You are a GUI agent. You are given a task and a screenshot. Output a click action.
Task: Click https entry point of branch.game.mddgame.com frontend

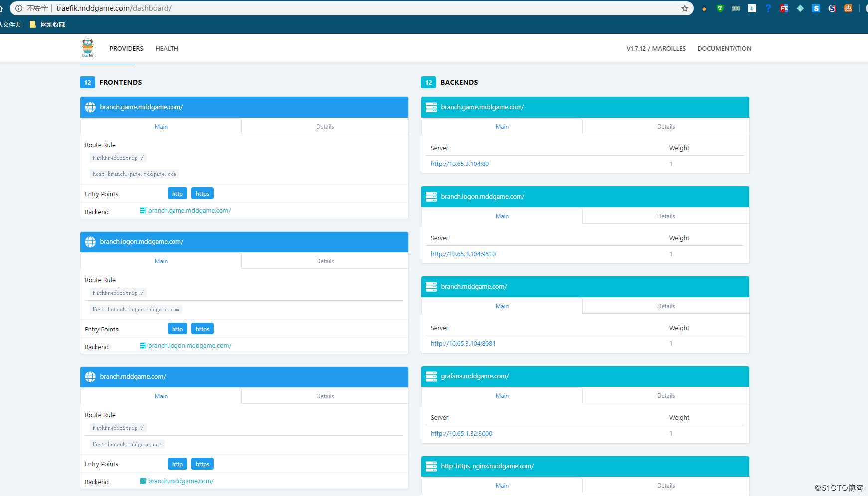pyautogui.click(x=202, y=194)
